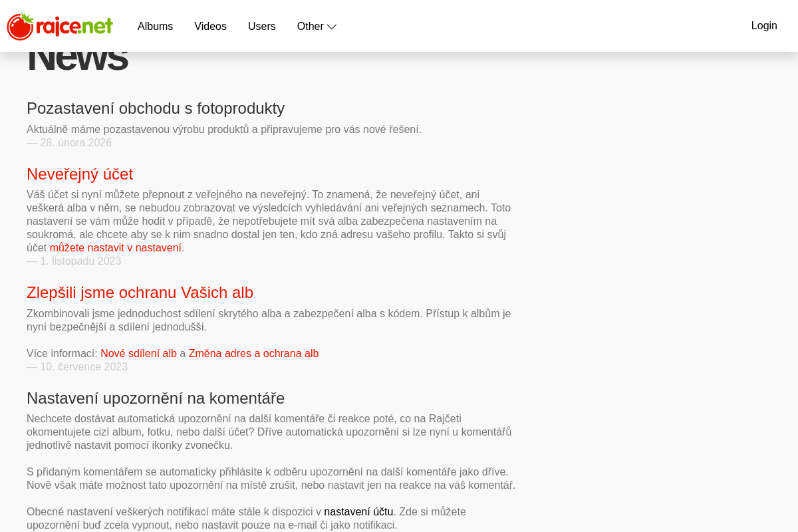The height and width of the screenshot is (532, 798).
Task: Click the date 10. července 2023
Action: pos(83,367)
